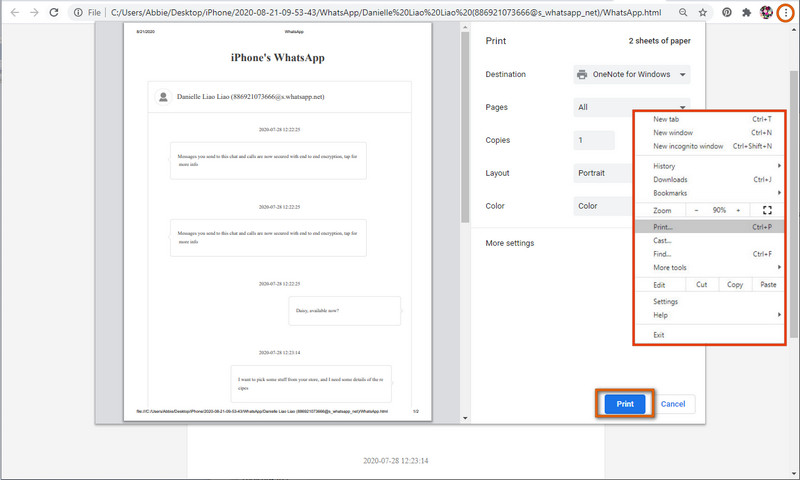
Task: Select Print... in the Chrome menu
Action: (709, 227)
